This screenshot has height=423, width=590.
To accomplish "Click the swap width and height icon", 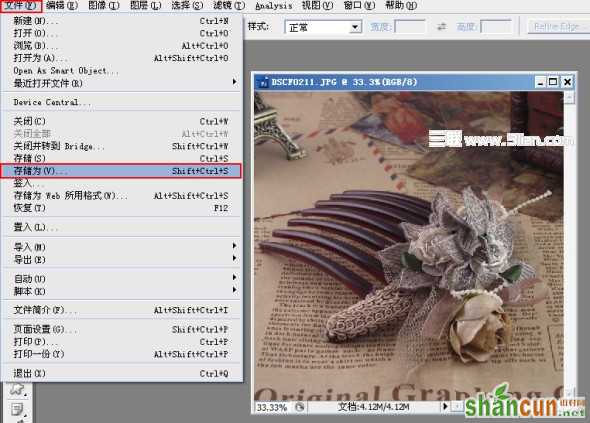I will [441, 27].
